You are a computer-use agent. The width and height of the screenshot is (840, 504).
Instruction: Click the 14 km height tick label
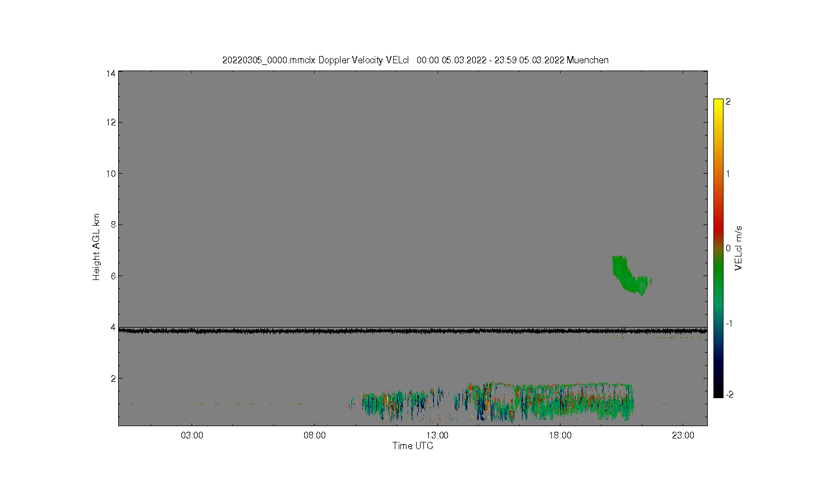pos(111,73)
